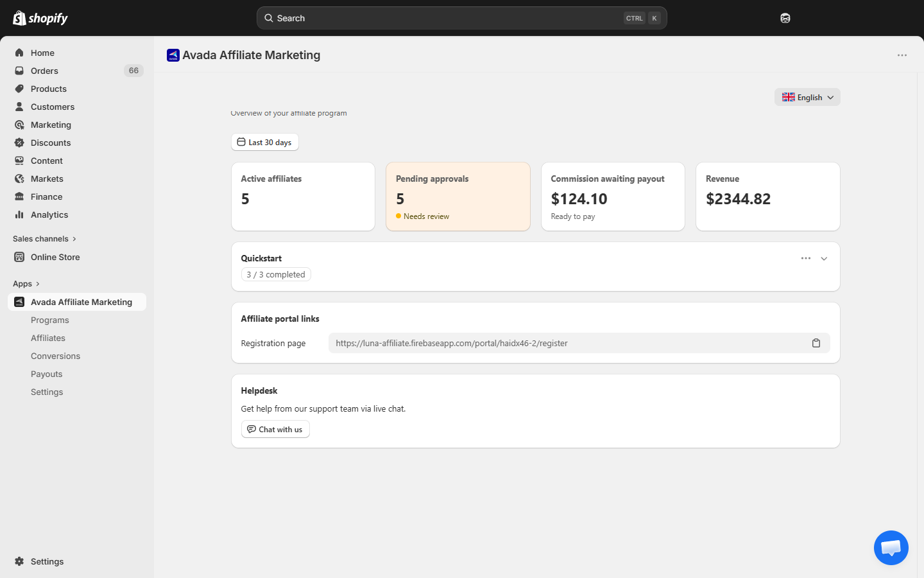Open the account avatar icon in top bar
The image size is (924, 578).
point(785,18)
